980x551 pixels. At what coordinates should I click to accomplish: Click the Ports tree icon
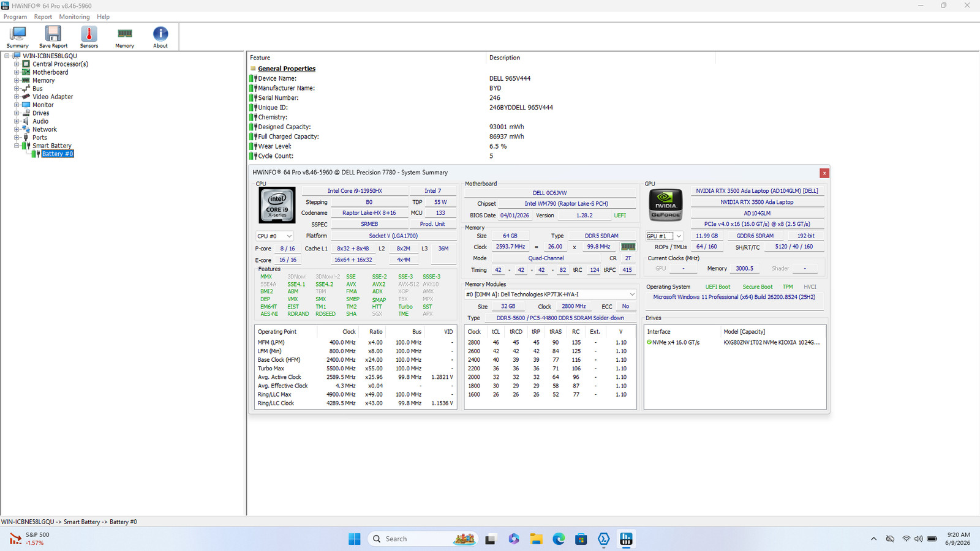point(26,137)
